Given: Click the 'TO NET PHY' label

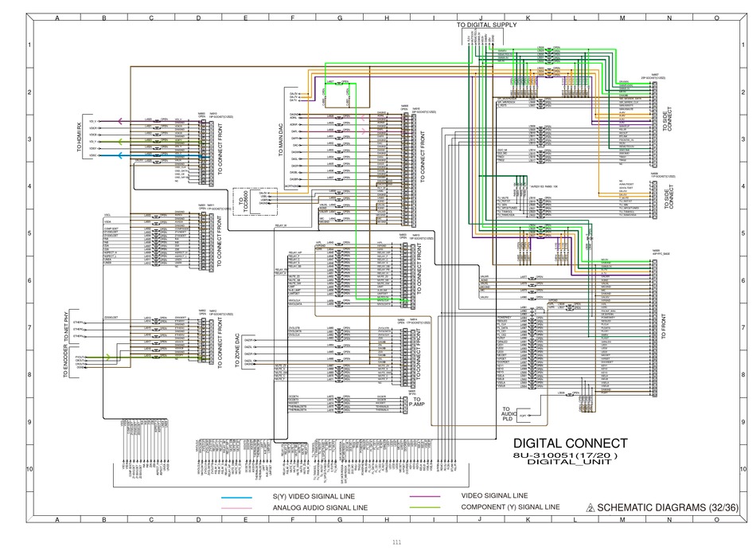Looking at the screenshot, I should click(66, 327).
